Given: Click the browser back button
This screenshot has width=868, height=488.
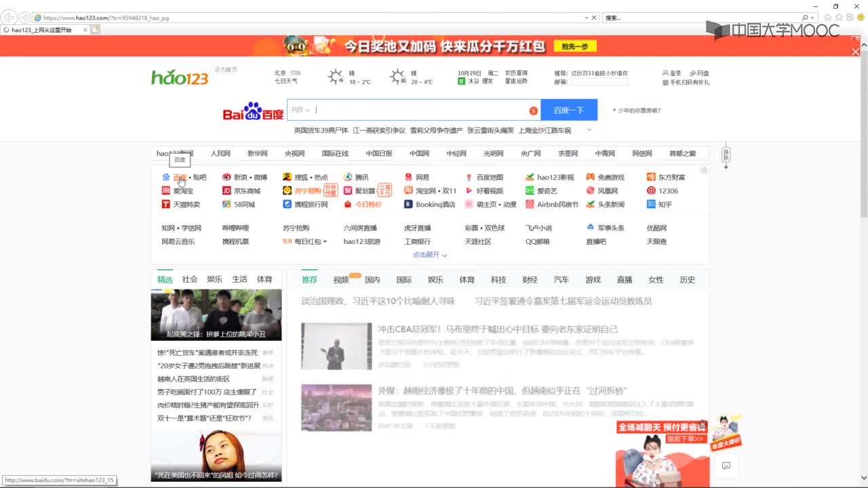Looking at the screenshot, I should 9,18.
